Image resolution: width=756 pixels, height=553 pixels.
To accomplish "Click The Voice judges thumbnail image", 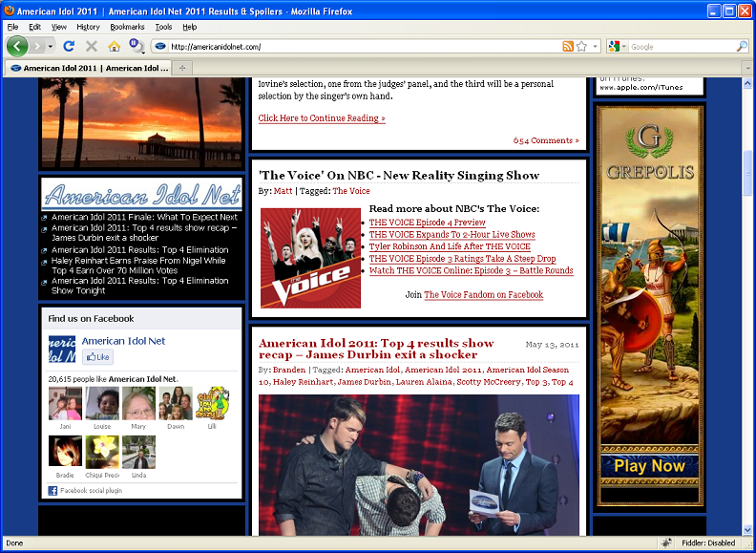I will pyautogui.click(x=310, y=258).
